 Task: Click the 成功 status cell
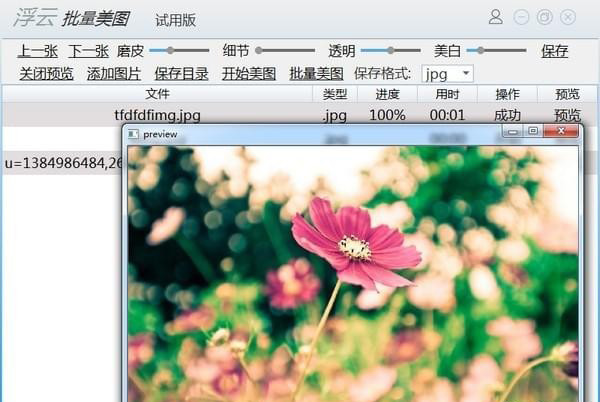[507, 115]
